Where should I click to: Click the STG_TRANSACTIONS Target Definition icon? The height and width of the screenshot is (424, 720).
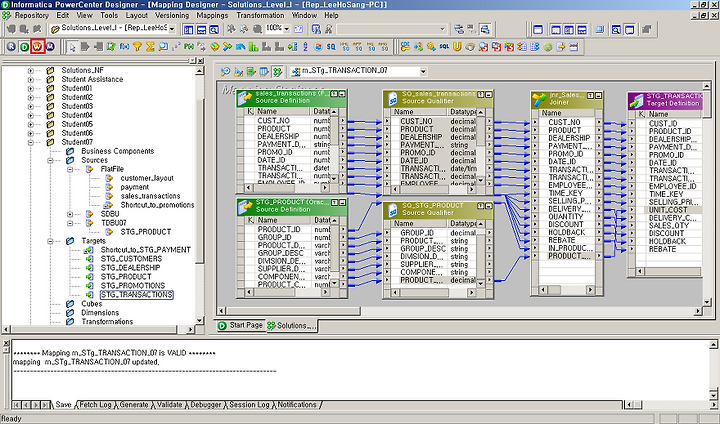point(637,101)
